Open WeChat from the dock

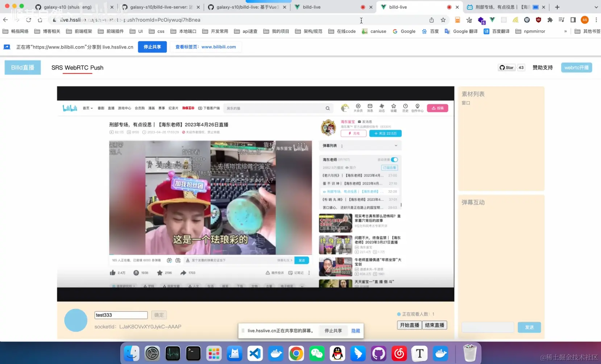pos(317,353)
